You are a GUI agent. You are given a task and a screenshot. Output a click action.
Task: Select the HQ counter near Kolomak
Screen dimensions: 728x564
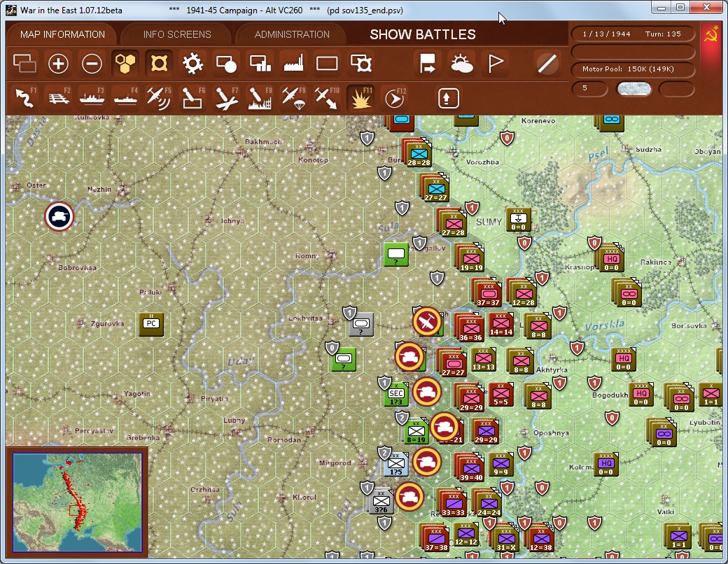pos(605,465)
